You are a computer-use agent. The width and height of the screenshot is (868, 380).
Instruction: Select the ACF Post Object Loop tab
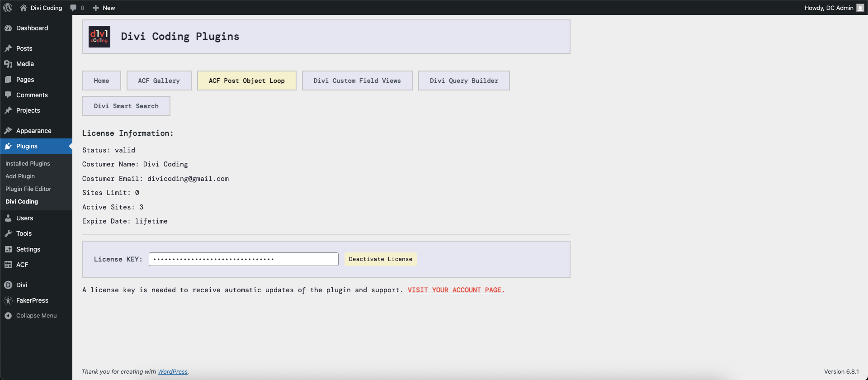click(247, 81)
